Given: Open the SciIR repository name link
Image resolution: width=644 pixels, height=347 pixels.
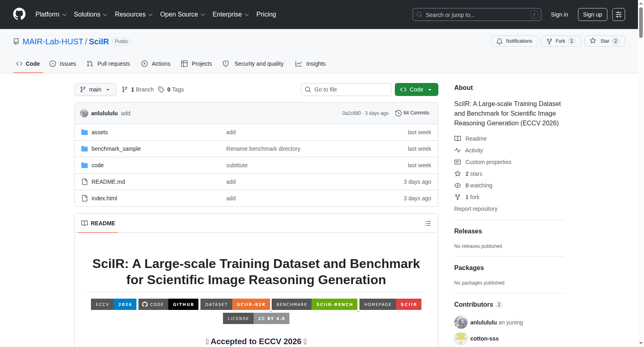Looking at the screenshot, I should pyautogui.click(x=99, y=42).
